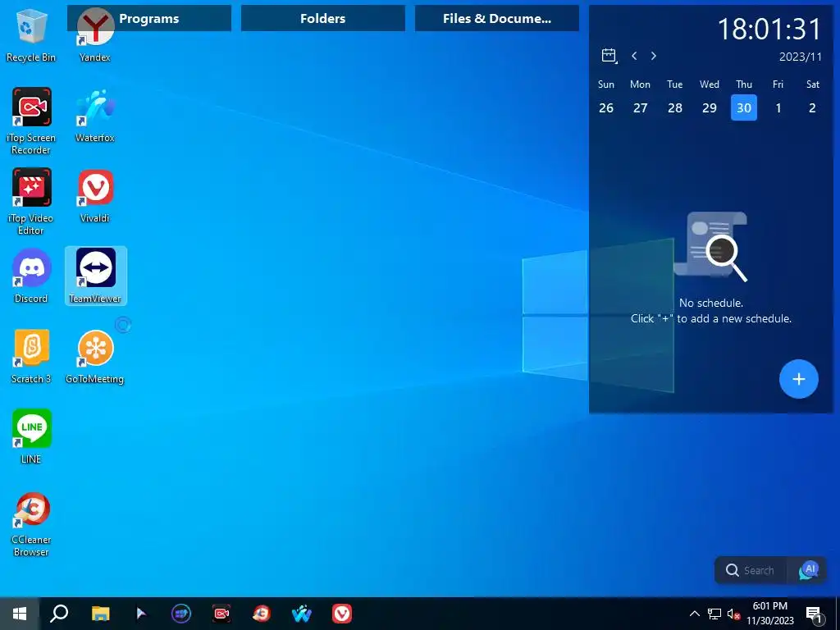Select the CCleaner Browser desktop shortcut
Screen dimensions: 840x630
tap(30, 525)
